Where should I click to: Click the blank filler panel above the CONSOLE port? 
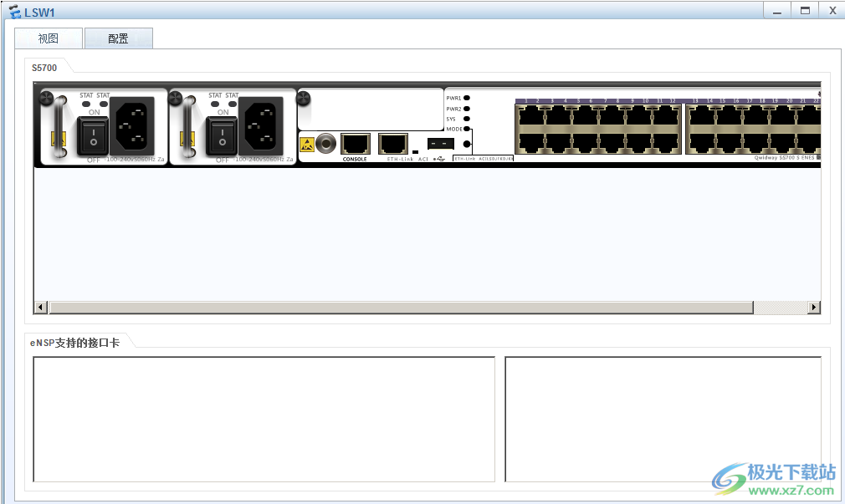pyautogui.click(x=371, y=109)
